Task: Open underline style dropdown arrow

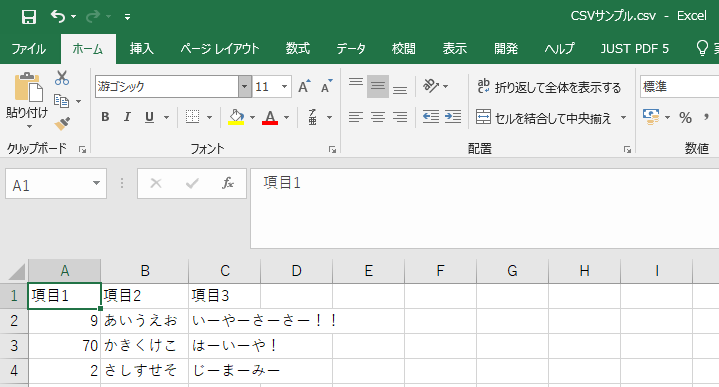Action: [166, 118]
